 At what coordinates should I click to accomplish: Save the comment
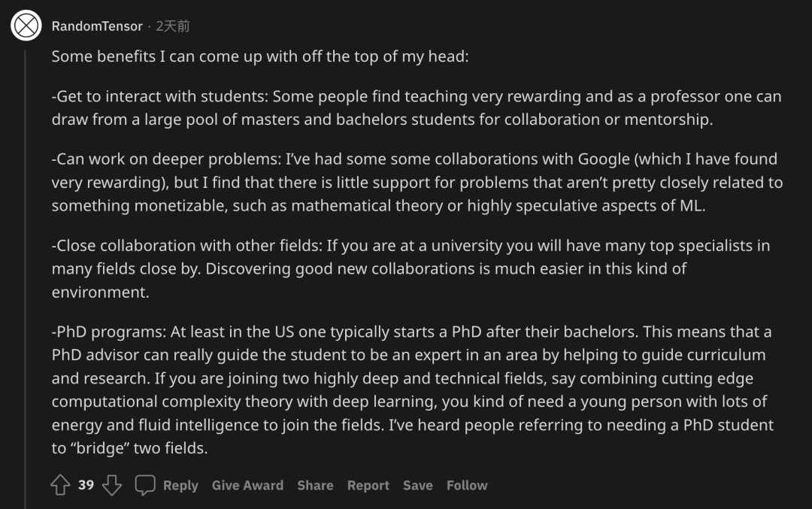pos(417,486)
